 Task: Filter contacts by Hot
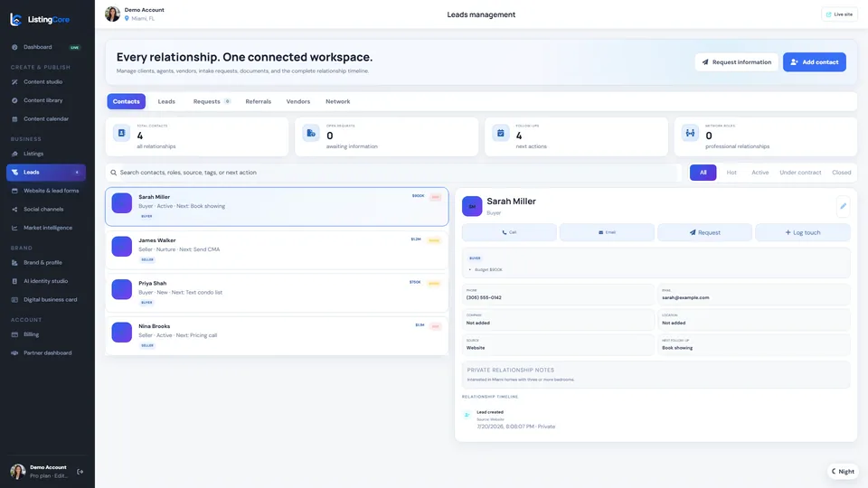tap(731, 173)
